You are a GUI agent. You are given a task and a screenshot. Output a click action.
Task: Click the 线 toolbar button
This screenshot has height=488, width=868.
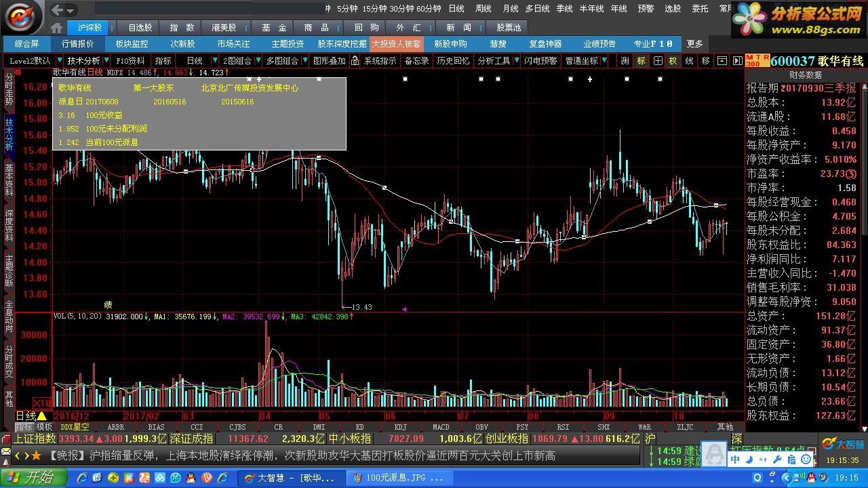[689, 60]
